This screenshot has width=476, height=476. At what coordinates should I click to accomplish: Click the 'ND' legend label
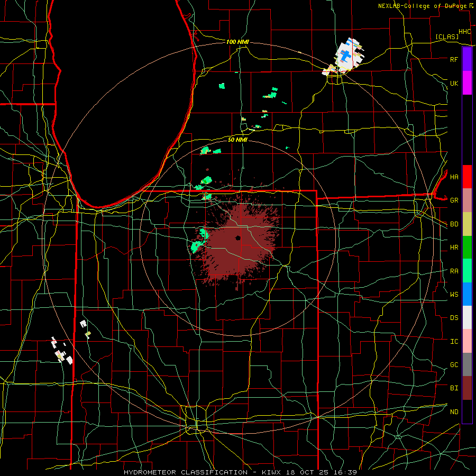coord(454,412)
